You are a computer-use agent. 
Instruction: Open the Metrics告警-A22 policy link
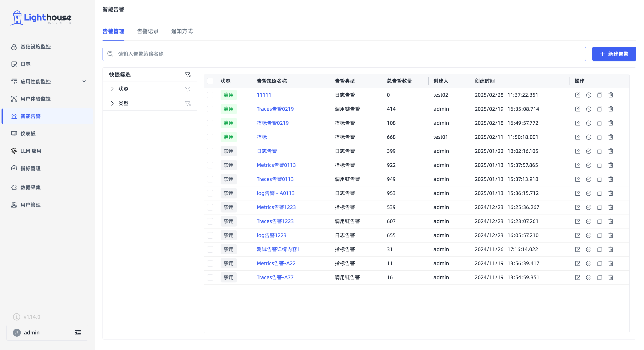tap(276, 263)
